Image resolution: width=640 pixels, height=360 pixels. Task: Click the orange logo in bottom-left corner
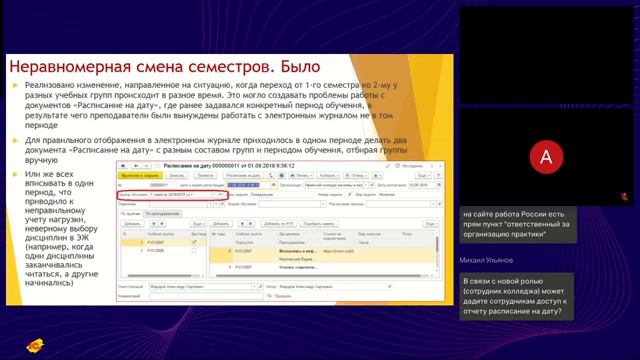[35, 345]
